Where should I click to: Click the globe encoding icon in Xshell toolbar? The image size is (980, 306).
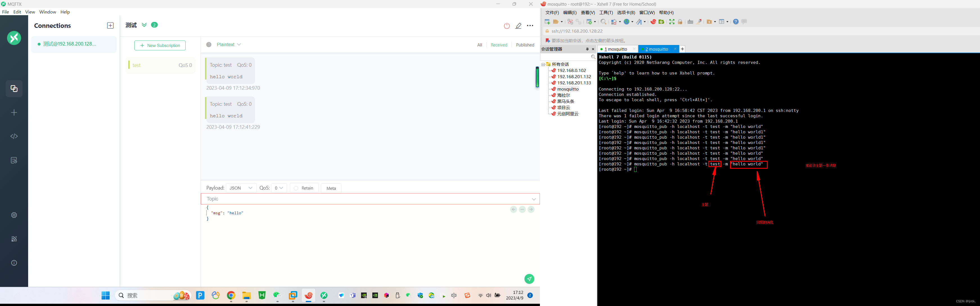point(626,22)
